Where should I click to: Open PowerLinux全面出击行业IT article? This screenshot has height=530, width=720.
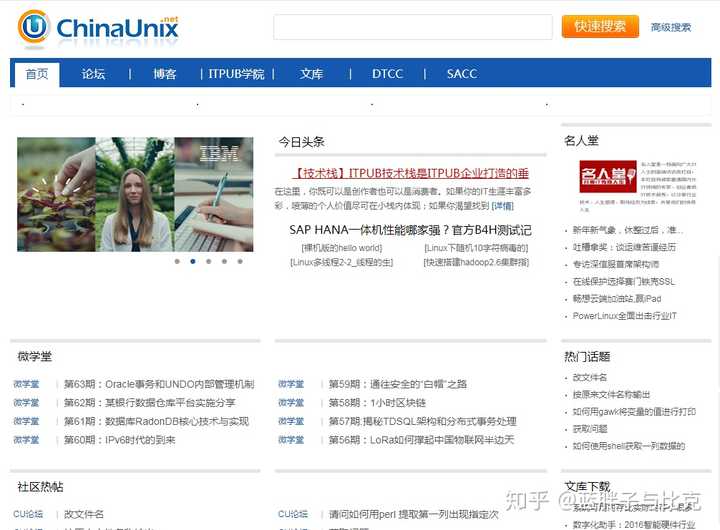point(624,316)
